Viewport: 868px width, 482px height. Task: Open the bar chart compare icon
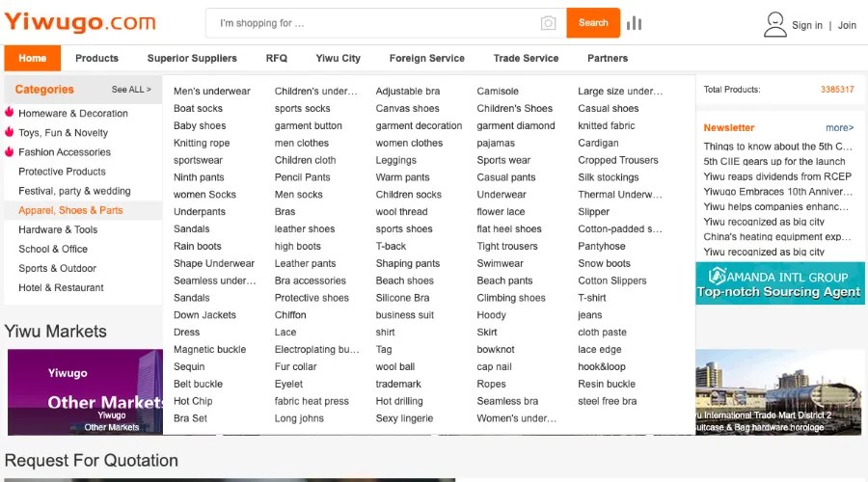(634, 23)
